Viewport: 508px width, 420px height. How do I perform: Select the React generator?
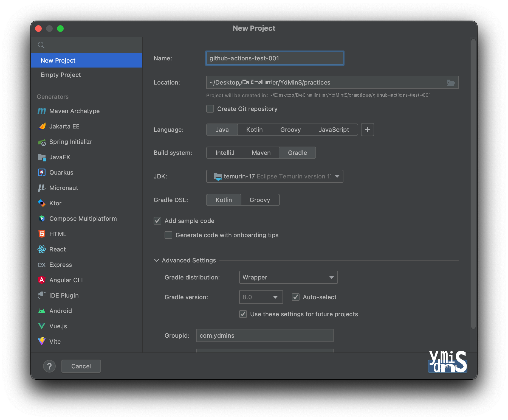57,249
